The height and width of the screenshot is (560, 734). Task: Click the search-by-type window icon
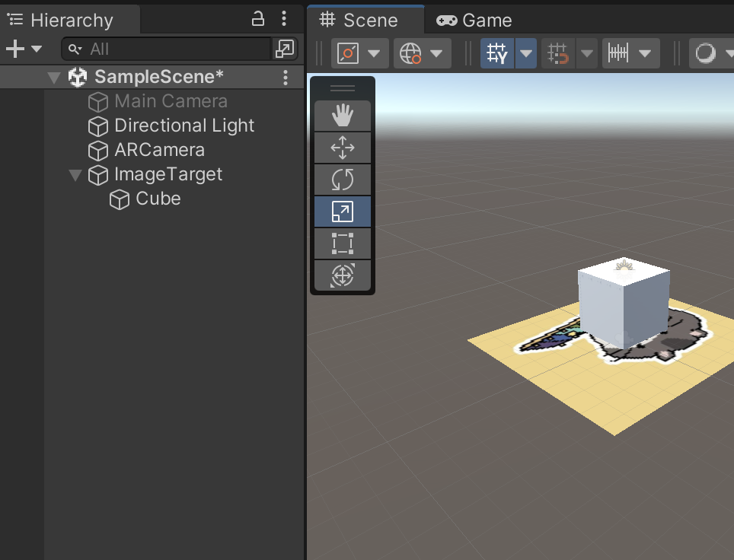(285, 49)
